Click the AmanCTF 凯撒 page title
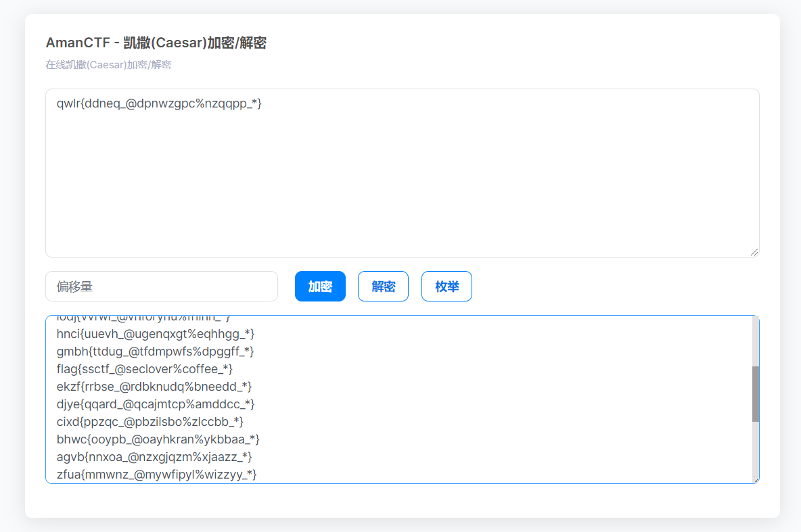The image size is (801, 532). 156,43
